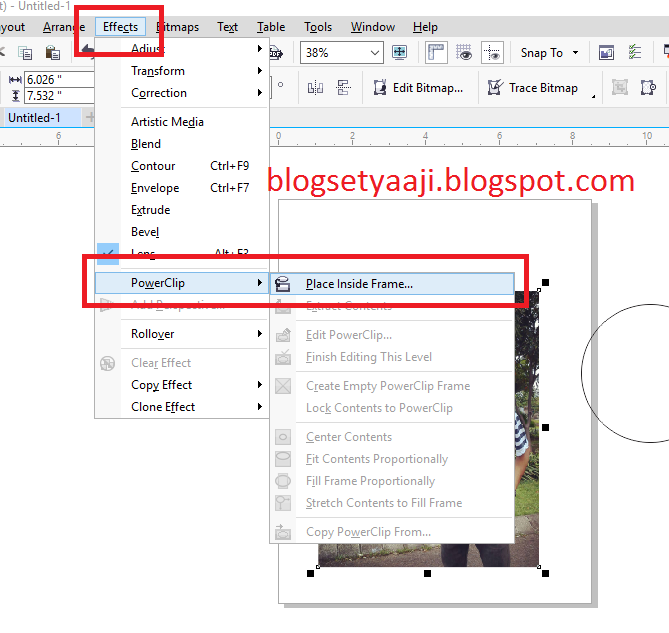This screenshot has height=633, width=669.
Task: Click the checklist icon right of Options
Action: [x=634, y=52]
